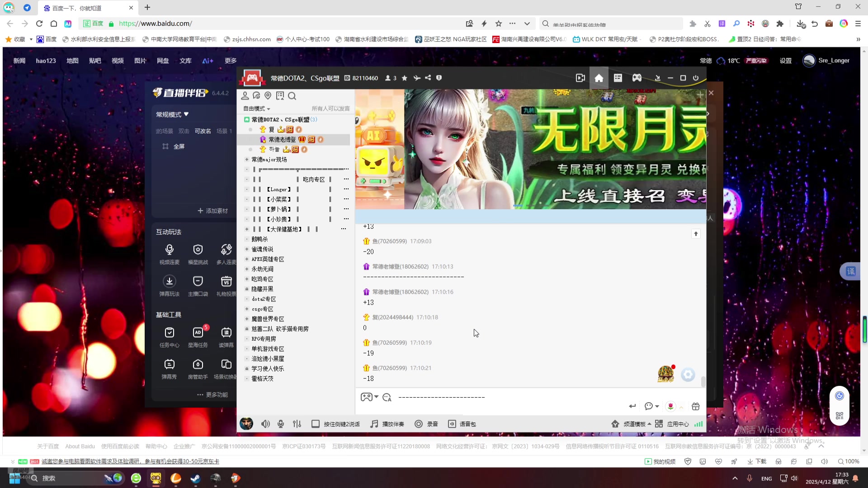The height and width of the screenshot is (488, 868).
Task: Share the channel via share icon
Action: point(428,78)
